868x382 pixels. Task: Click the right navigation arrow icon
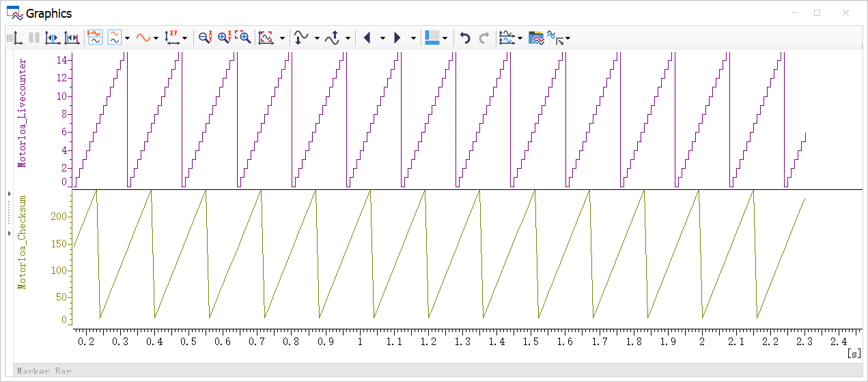click(397, 38)
